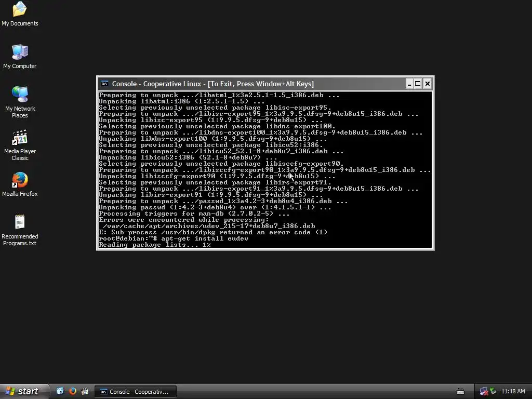Click the keyboard icon in the taskbar
This screenshot has width=532, height=399.
tap(460, 392)
